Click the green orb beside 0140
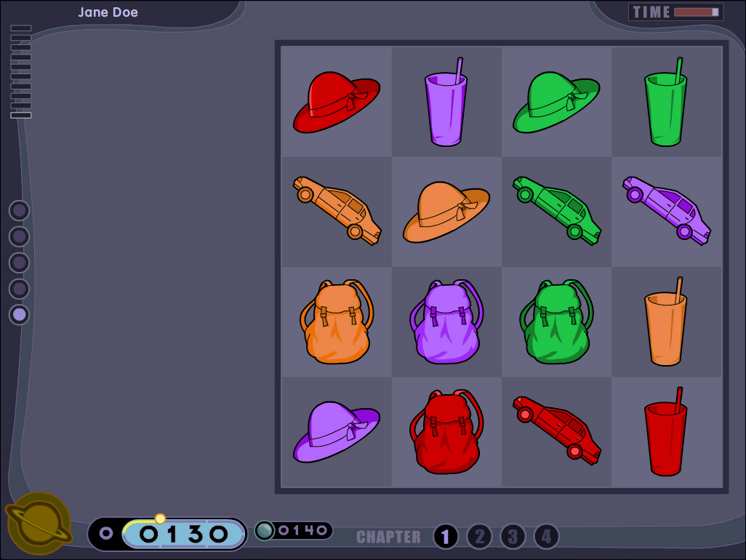This screenshot has width=746, height=560. tap(265, 530)
